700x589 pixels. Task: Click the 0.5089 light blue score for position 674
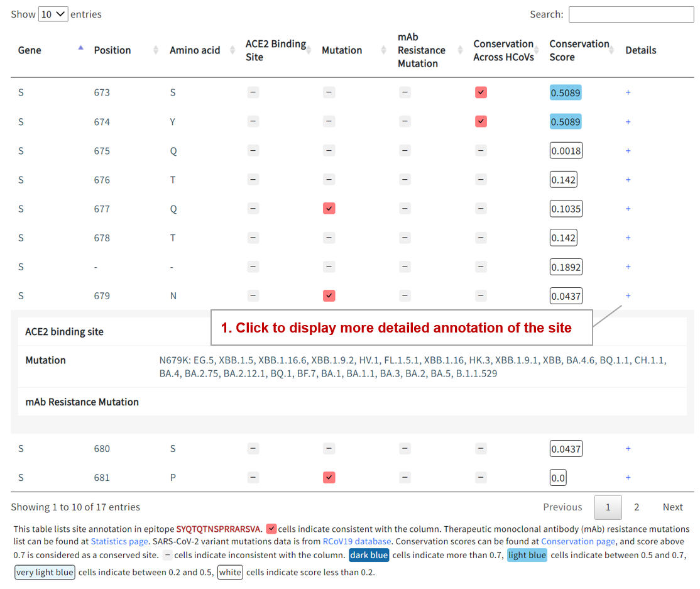(566, 122)
